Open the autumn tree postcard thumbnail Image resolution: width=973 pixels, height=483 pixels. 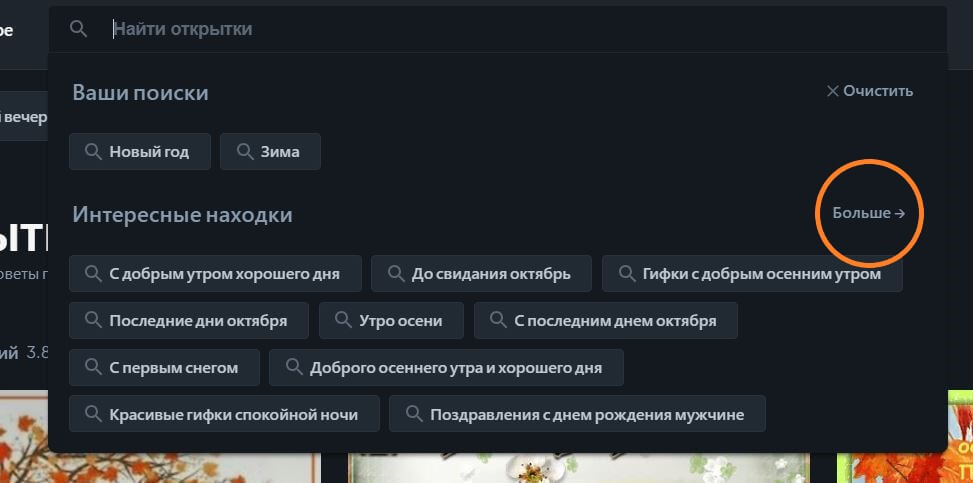coord(160,438)
